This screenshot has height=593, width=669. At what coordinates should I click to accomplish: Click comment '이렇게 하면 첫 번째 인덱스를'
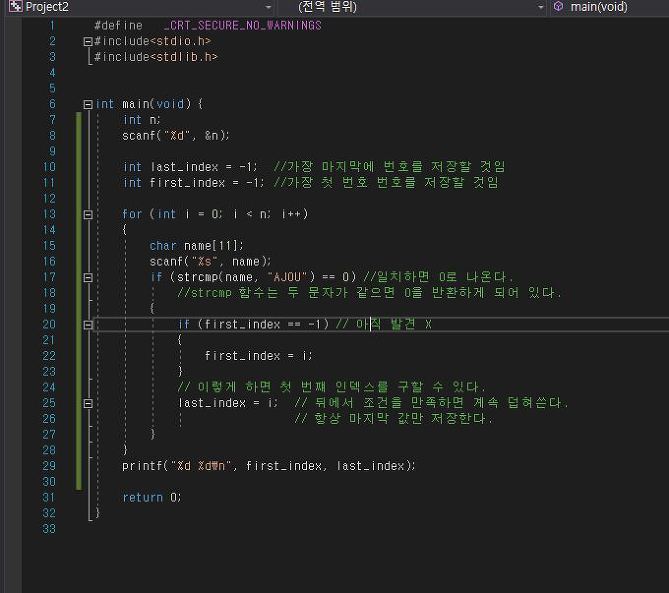293,387
